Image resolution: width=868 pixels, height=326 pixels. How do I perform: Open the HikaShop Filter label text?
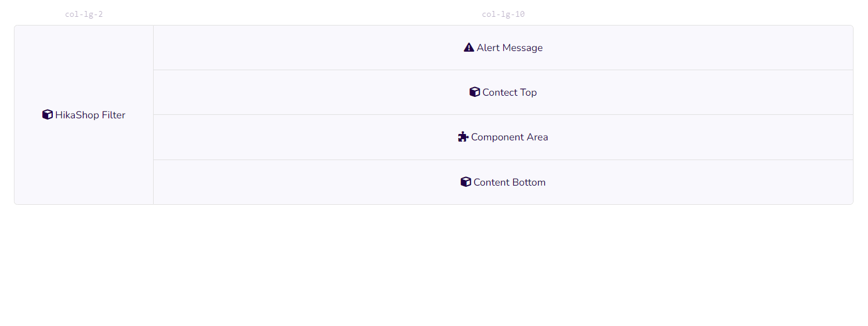(90, 115)
